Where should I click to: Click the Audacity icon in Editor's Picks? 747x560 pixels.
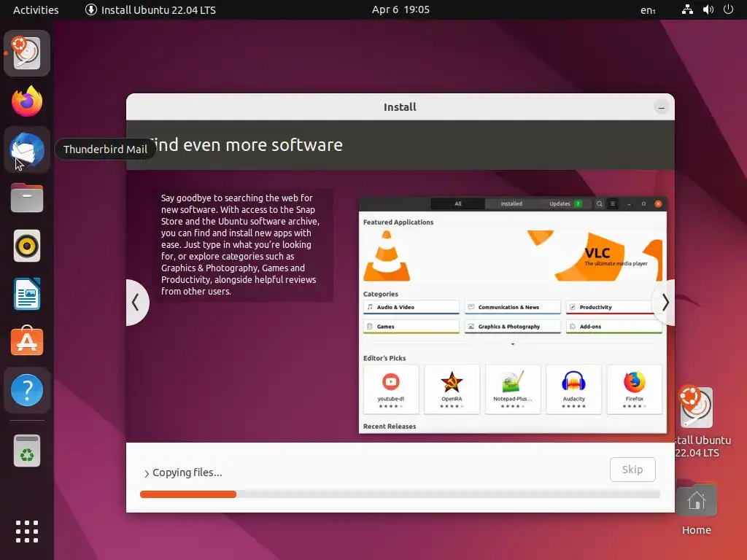(573, 381)
